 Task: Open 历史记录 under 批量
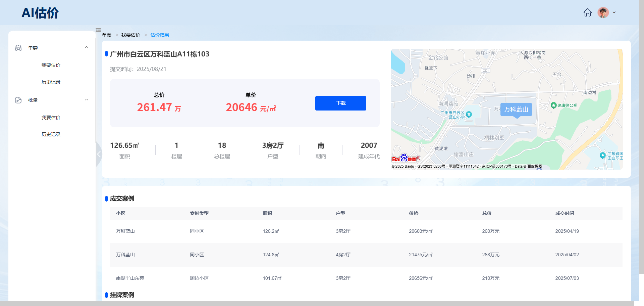(x=51, y=134)
